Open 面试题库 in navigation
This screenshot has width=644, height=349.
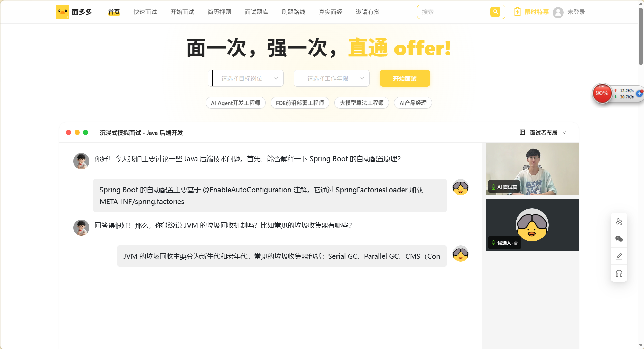tap(257, 12)
